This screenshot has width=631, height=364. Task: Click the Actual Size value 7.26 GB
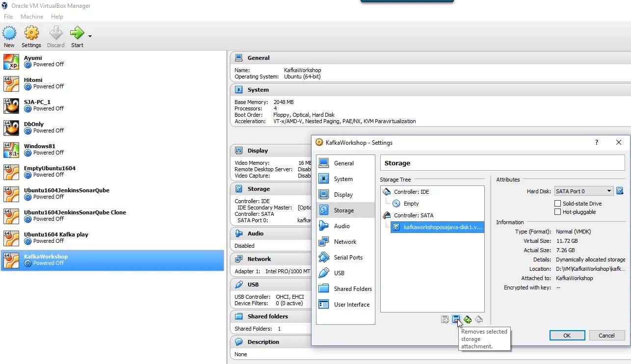(x=565, y=250)
